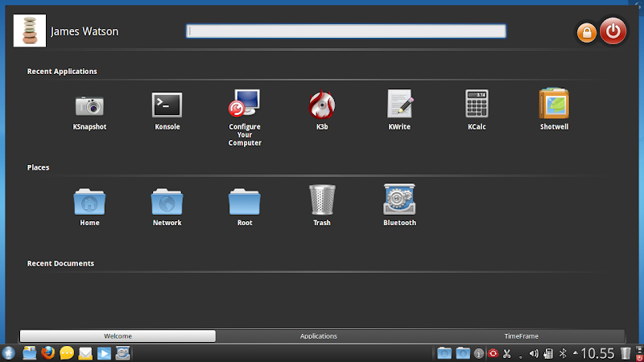This screenshot has width=644, height=362.
Task: Click the device notifier tray icon
Action: [548, 353]
